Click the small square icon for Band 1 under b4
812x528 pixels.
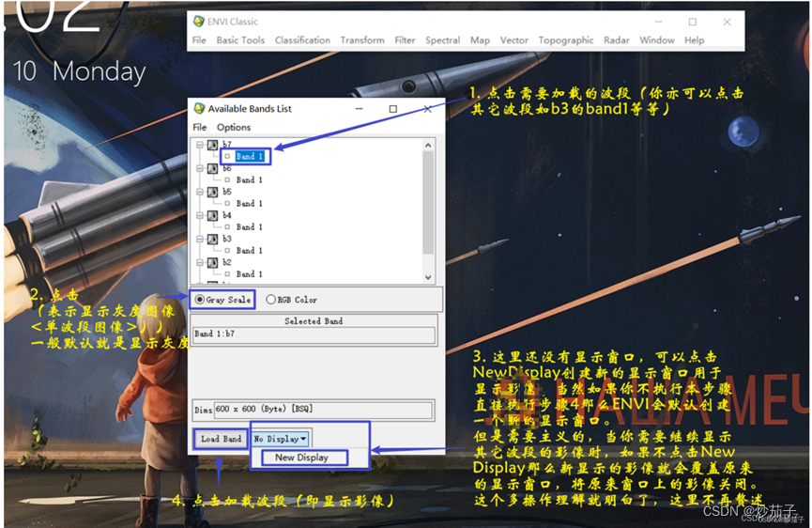pos(227,227)
